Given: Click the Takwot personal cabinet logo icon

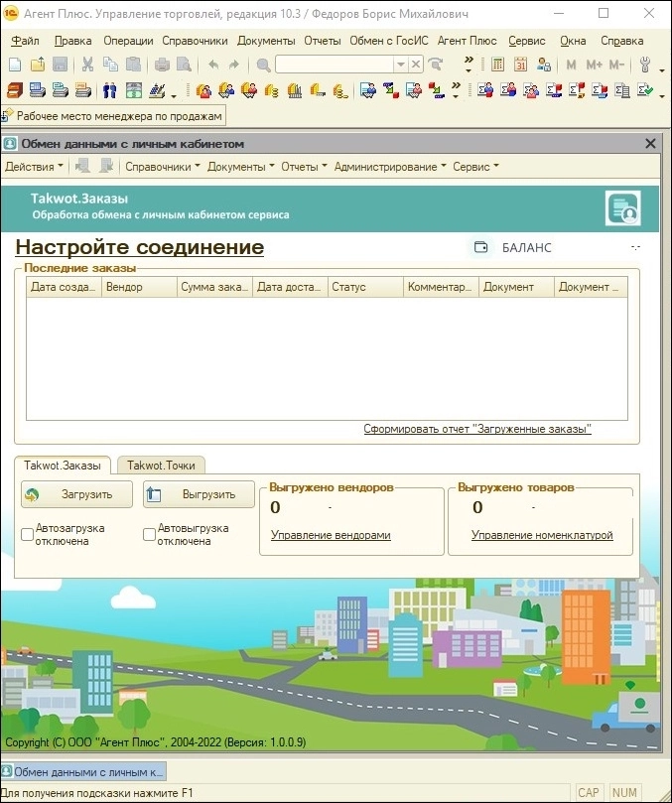Looking at the screenshot, I should [x=622, y=207].
